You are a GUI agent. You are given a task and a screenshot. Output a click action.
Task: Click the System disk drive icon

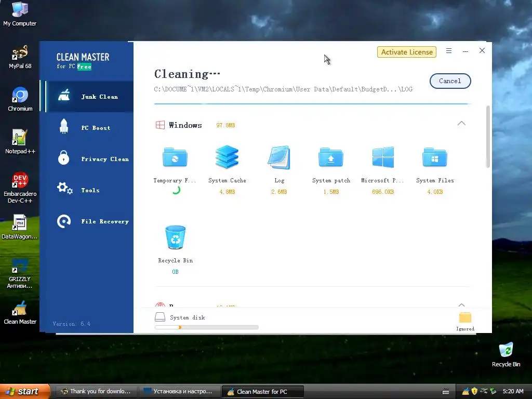(x=160, y=317)
